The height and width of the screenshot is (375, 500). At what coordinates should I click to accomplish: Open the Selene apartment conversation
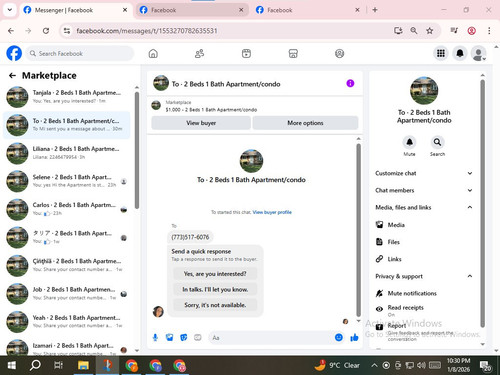point(67,181)
